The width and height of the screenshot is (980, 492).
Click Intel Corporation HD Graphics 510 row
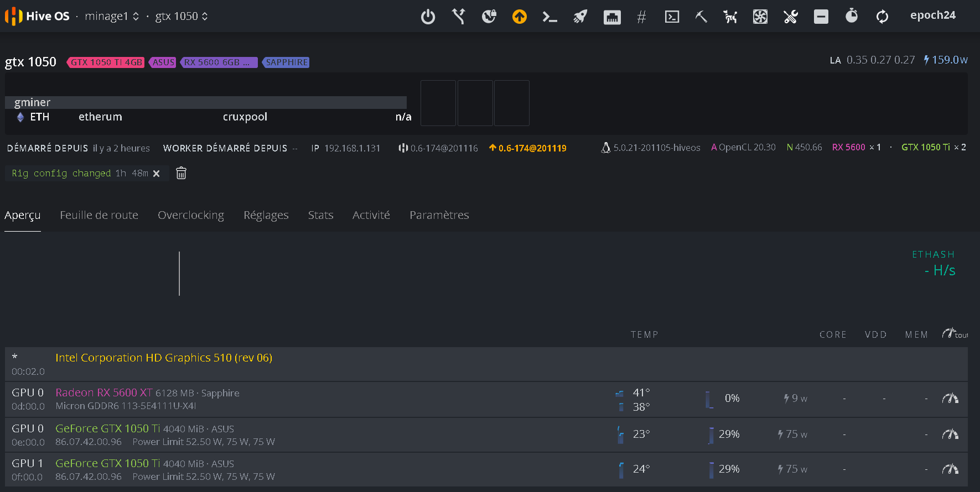(486, 364)
